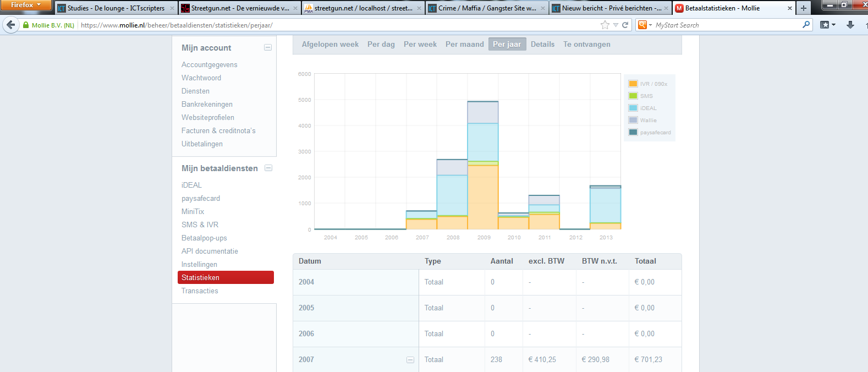The width and height of the screenshot is (868, 372).
Task: Collapse the Mijn account panel
Action: (x=268, y=48)
